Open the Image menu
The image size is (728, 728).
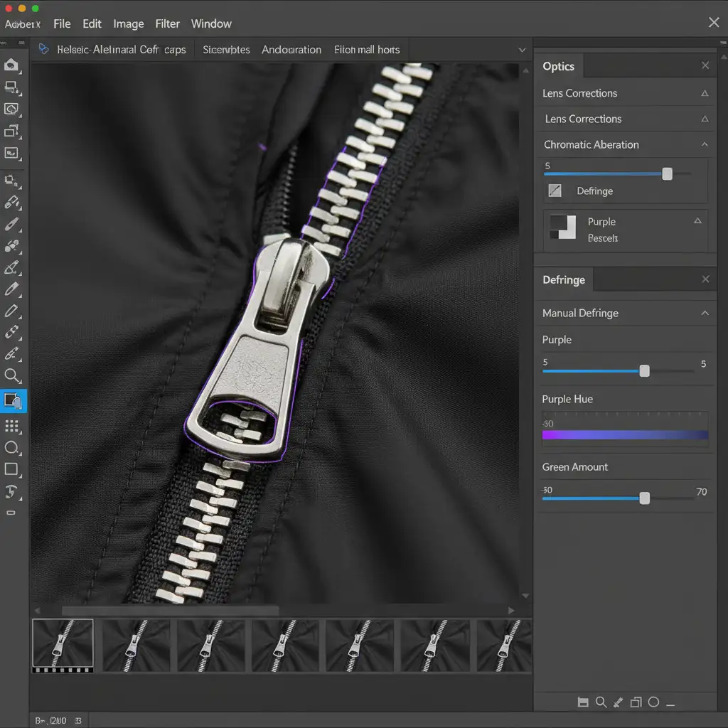(129, 23)
